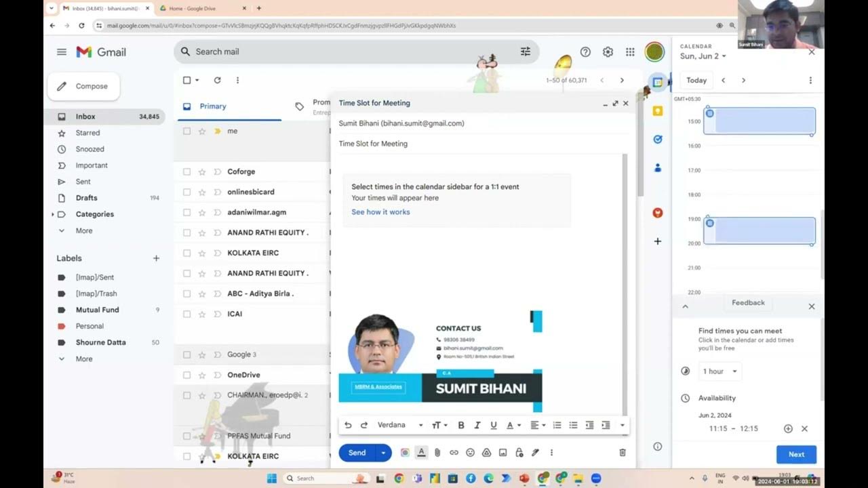The image size is (868, 488).
Task: Underline text in compose toolbar
Action: (x=494, y=425)
